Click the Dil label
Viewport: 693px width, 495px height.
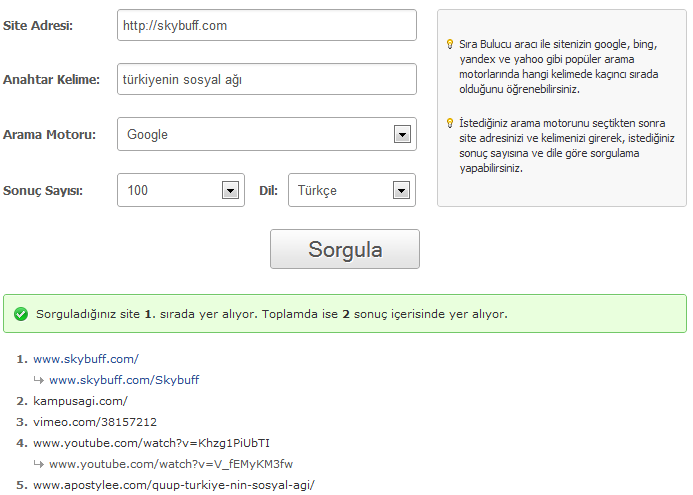(x=268, y=190)
